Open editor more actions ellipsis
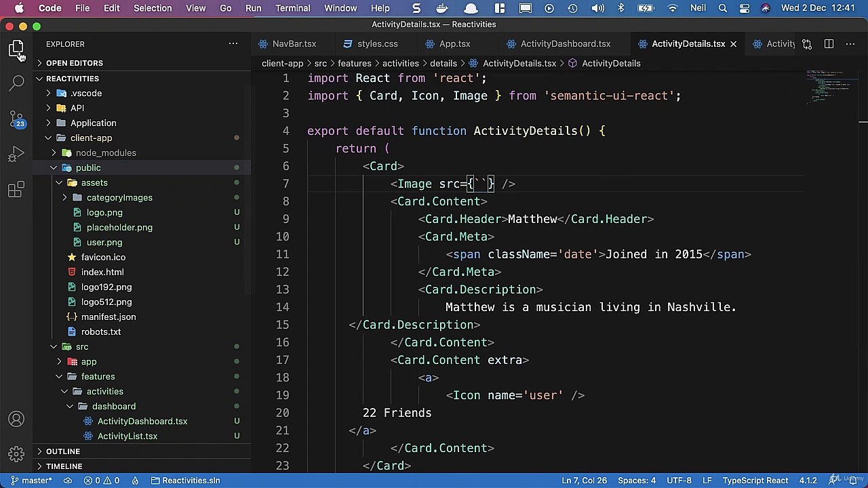Screen dimensions: 868x488 click(850, 44)
